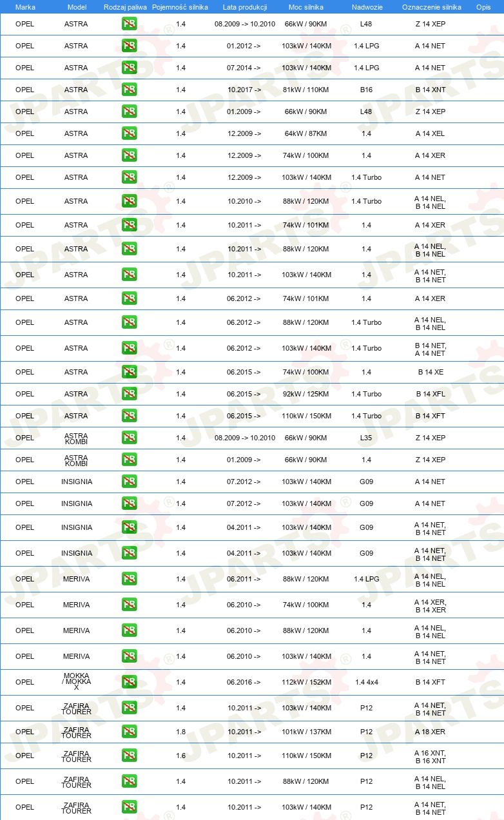
Task: Click the fuel icon in the Astra B 14 XFL row
Action: [x=129, y=394]
